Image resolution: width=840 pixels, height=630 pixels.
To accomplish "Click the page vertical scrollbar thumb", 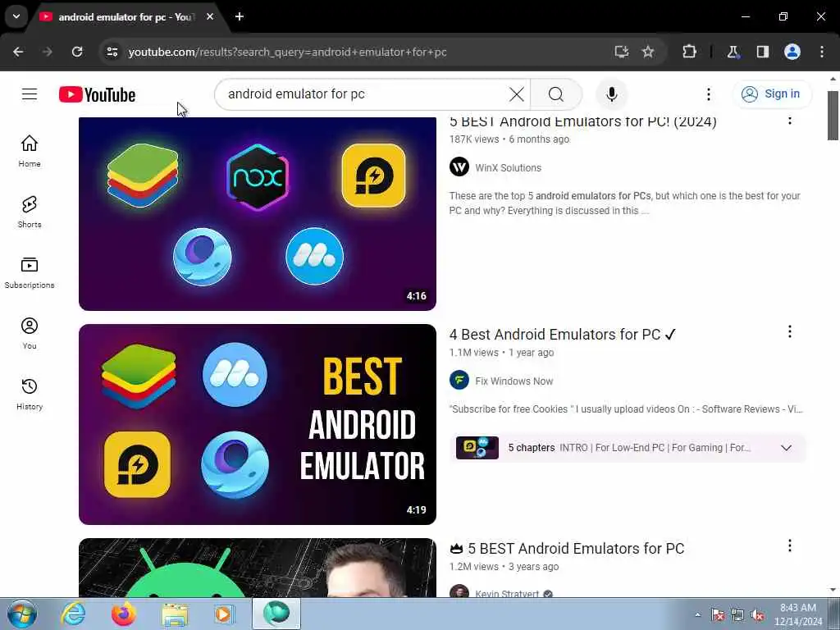I will pyautogui.click(x=833, y=115).
